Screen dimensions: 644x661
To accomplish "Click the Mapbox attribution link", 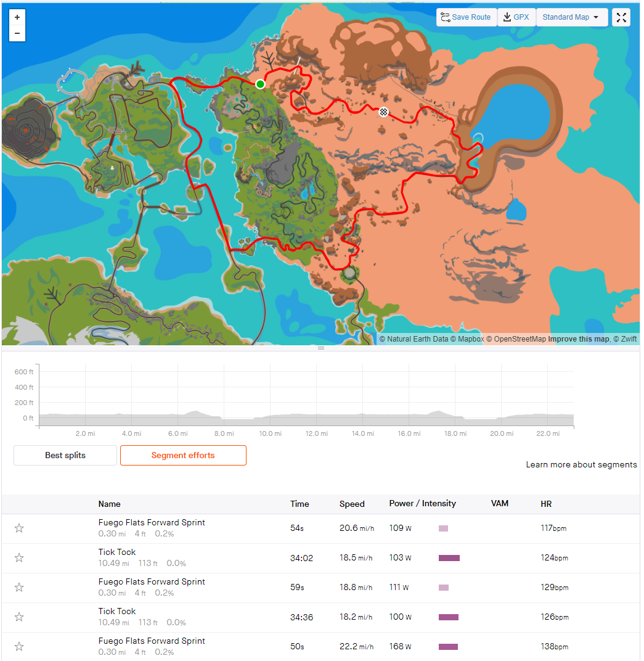I will (467, 339).
